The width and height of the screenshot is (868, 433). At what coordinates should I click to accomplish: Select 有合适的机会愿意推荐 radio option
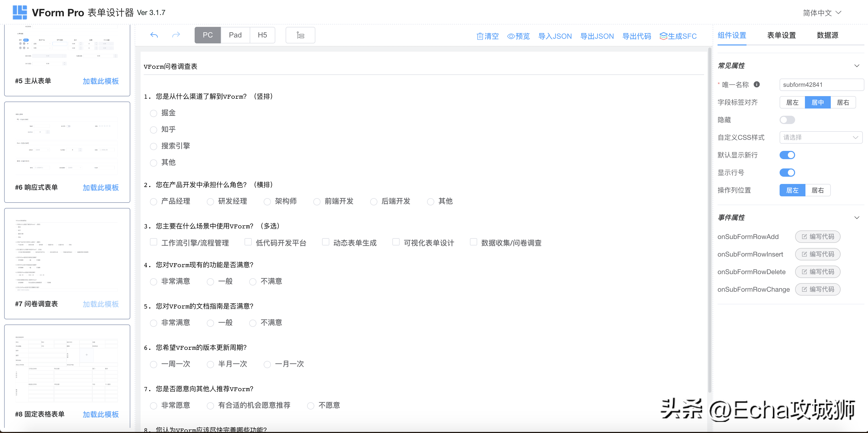pos(210,406)
